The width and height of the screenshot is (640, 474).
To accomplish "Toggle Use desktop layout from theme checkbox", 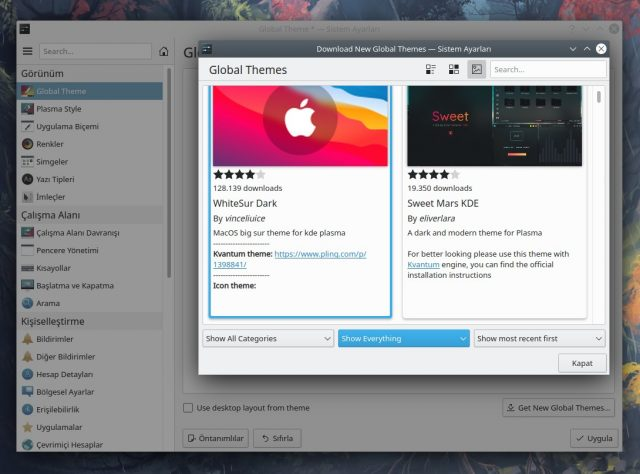I will 188,407.
